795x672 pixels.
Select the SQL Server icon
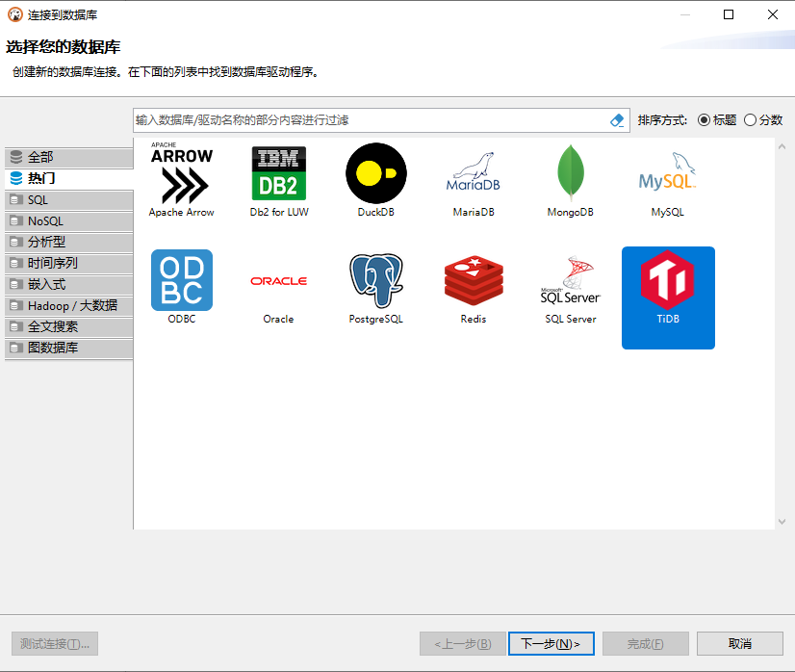pyautogui.click(x=571, y=280)
